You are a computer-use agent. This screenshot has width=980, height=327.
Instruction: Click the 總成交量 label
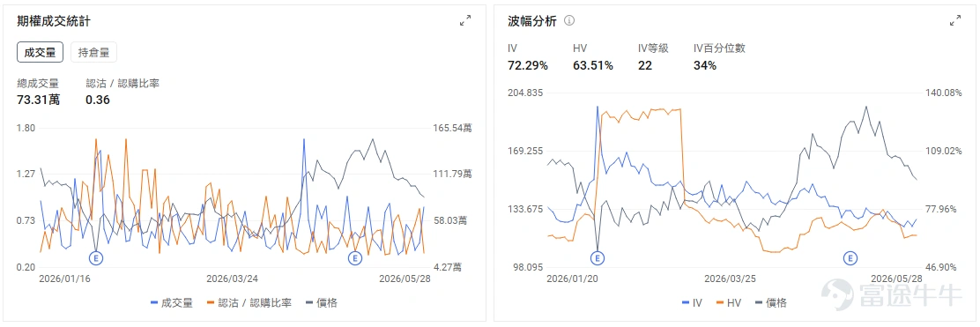tap(38, 83)
